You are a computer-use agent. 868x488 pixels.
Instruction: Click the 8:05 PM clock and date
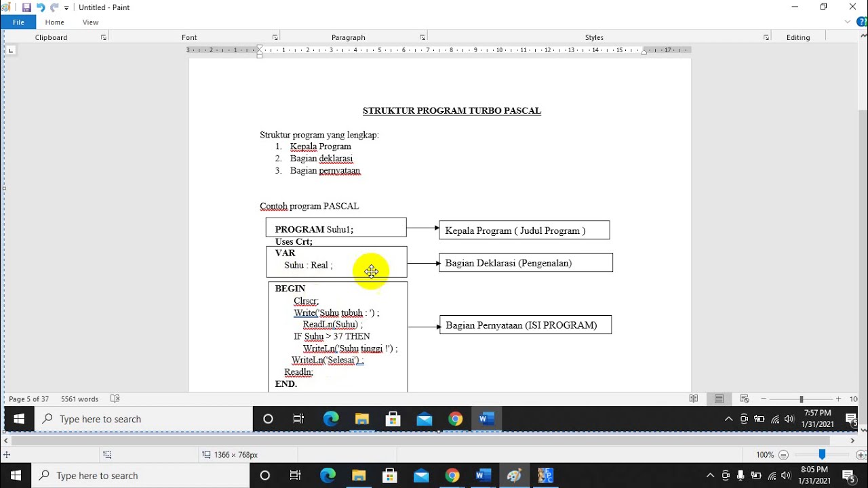click(814, 475)
